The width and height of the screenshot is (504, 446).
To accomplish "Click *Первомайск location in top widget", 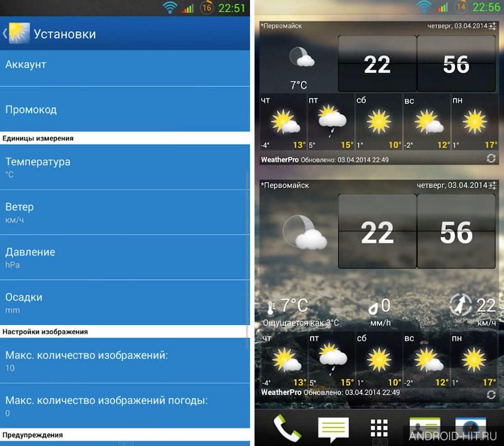I will point(281,26).
